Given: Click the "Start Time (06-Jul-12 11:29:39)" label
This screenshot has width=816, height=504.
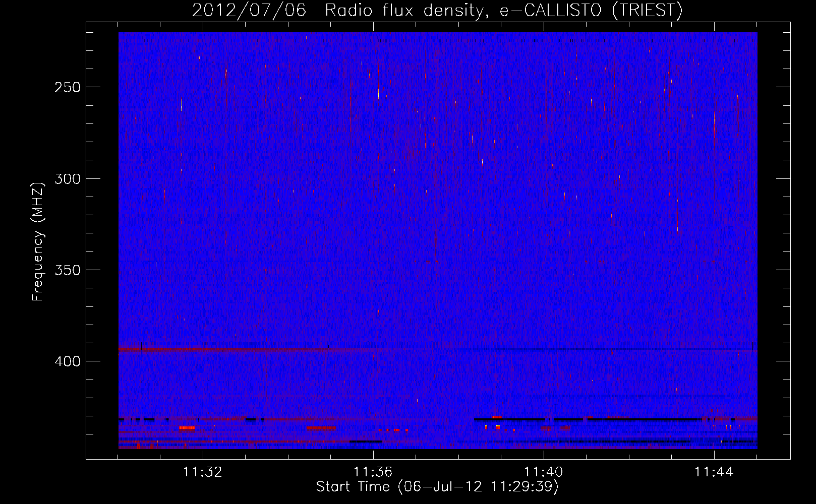Looking at the screenshot, I should click(437, 487).
